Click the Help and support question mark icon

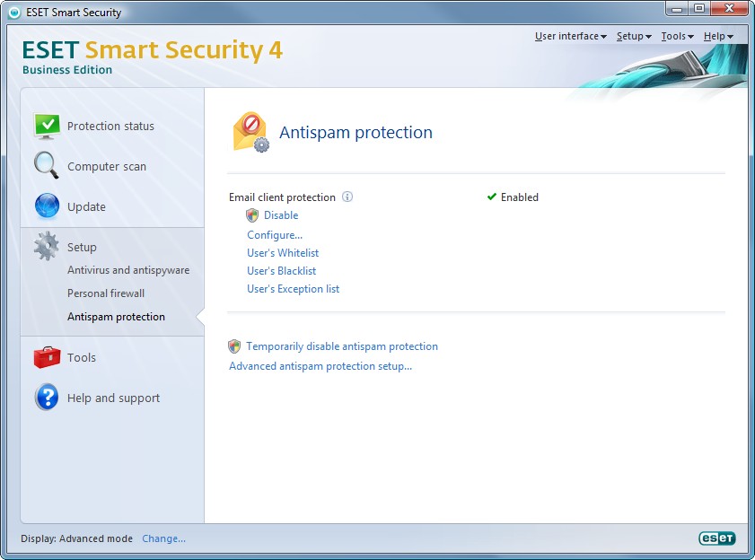click(x=47, y=398)
